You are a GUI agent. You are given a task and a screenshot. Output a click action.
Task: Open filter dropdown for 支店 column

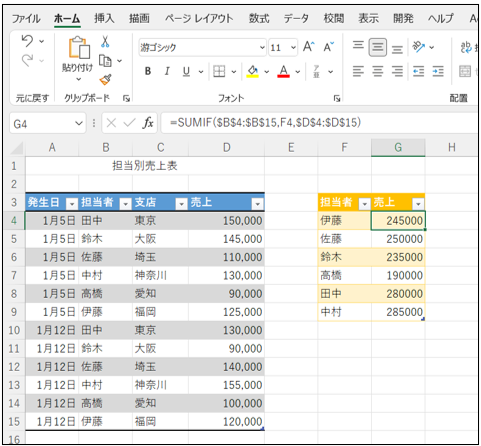tap(181, 203)
